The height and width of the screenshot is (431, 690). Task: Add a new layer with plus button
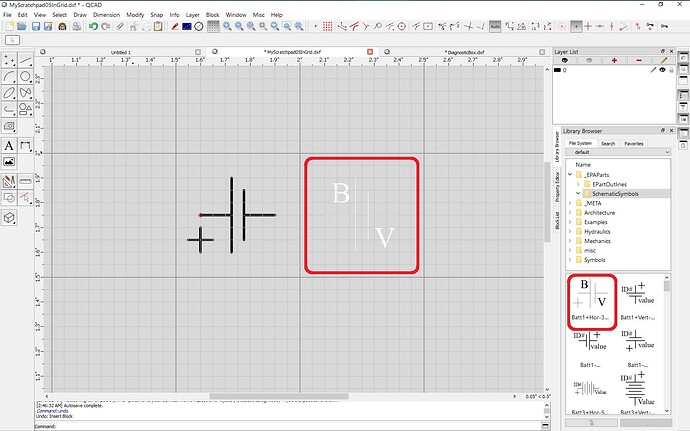coord(614,60)
